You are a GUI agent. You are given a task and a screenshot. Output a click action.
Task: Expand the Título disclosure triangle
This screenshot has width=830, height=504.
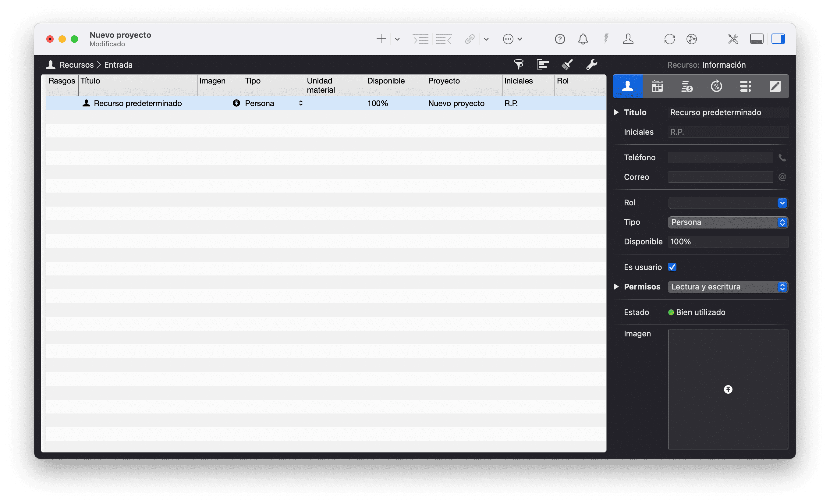pyautogui.click(x=616, y=112)
